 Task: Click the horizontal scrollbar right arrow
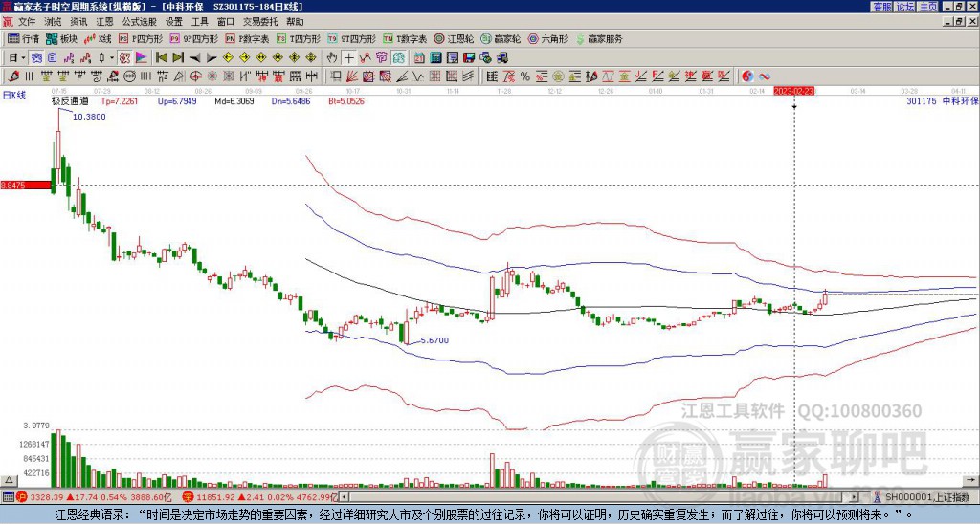tap(855, 497)
